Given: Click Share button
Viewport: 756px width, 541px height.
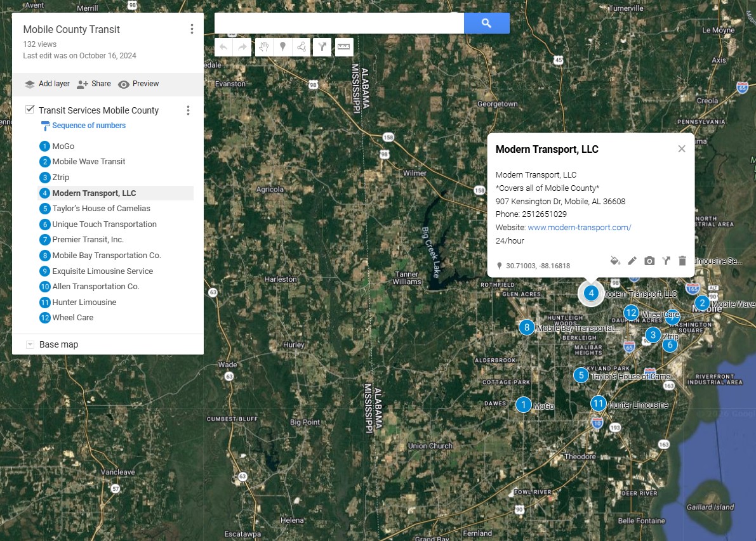Looking at the screenshot, I should point(94,84).
